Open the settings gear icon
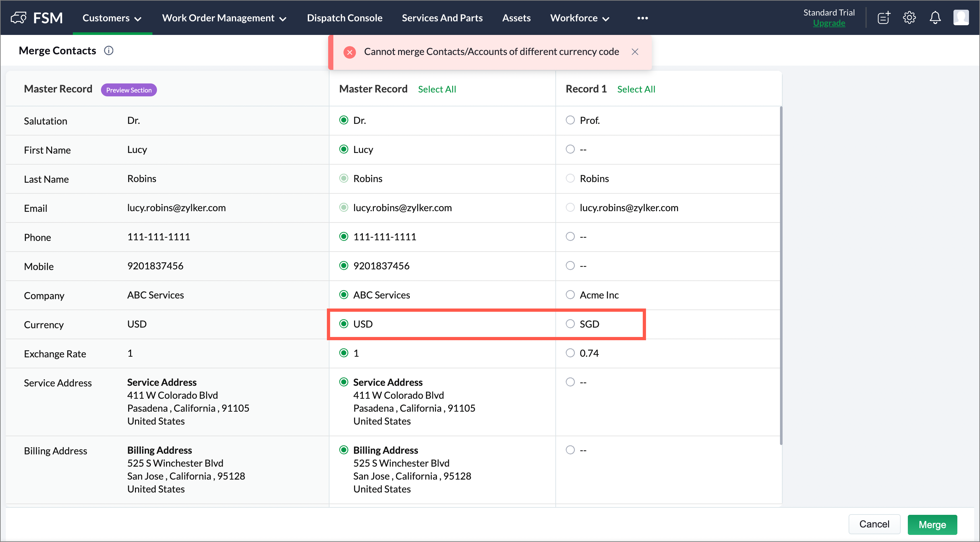The height and width of the screenshot is (542, 980). click(909, 17)
